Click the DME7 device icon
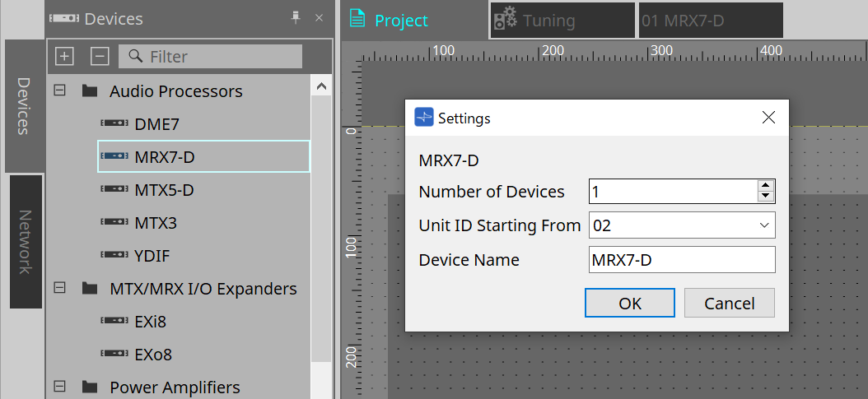 click(114, 123)
